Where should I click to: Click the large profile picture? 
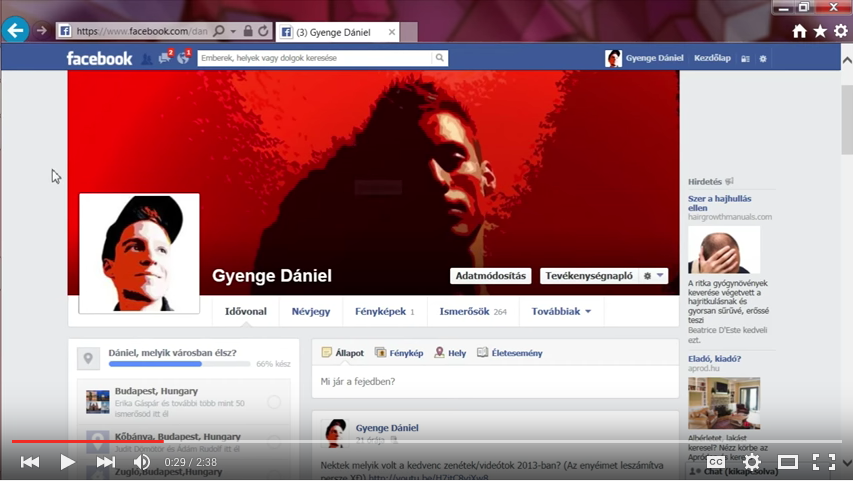[139, 254]
